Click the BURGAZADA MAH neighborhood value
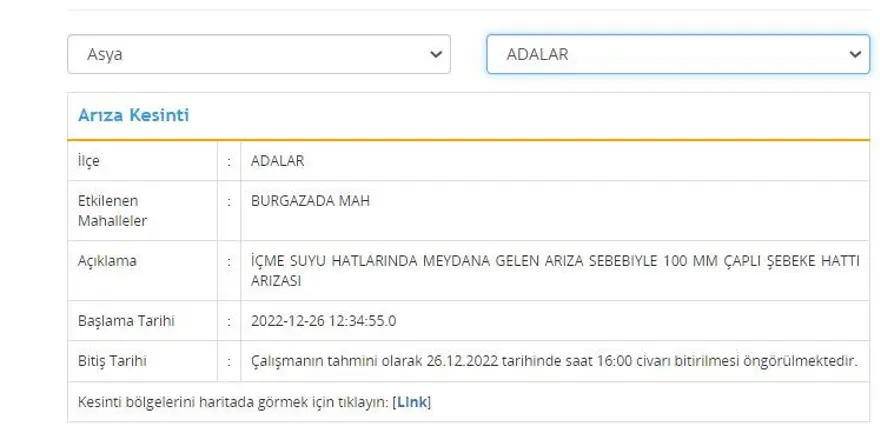Screen dimensions: 880x433 [x=310, y=201]
